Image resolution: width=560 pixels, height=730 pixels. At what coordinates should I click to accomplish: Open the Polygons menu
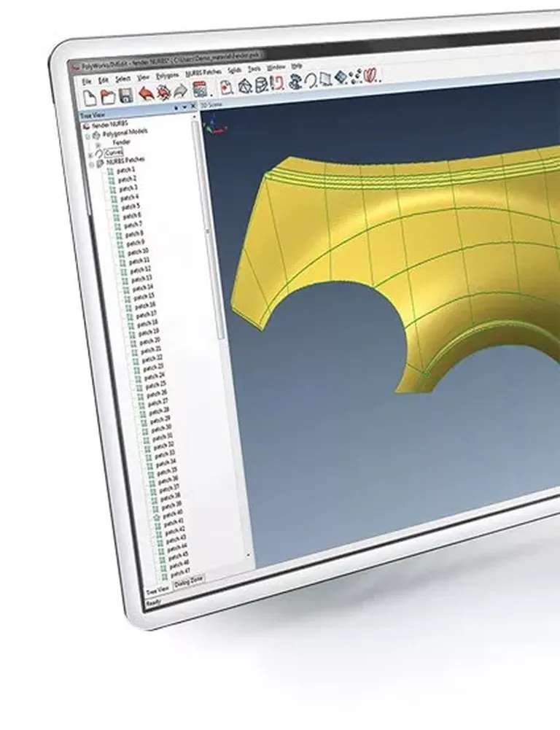167,75
